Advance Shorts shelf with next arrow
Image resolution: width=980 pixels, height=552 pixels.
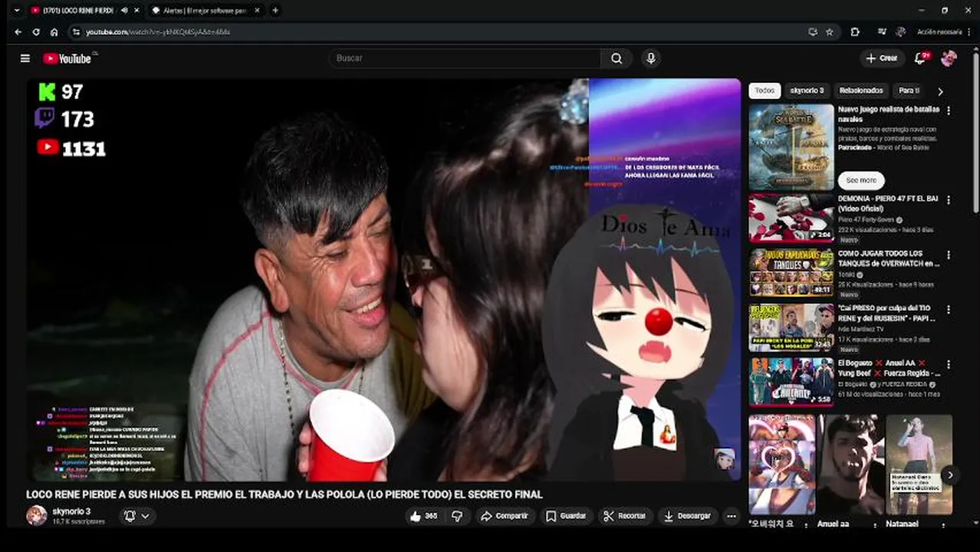(949, 475)
